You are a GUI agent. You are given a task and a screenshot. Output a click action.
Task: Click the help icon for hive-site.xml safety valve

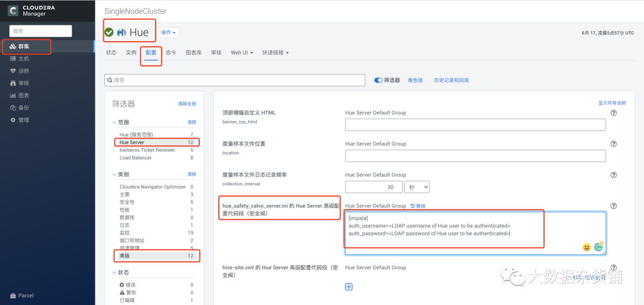click(614, 267)
